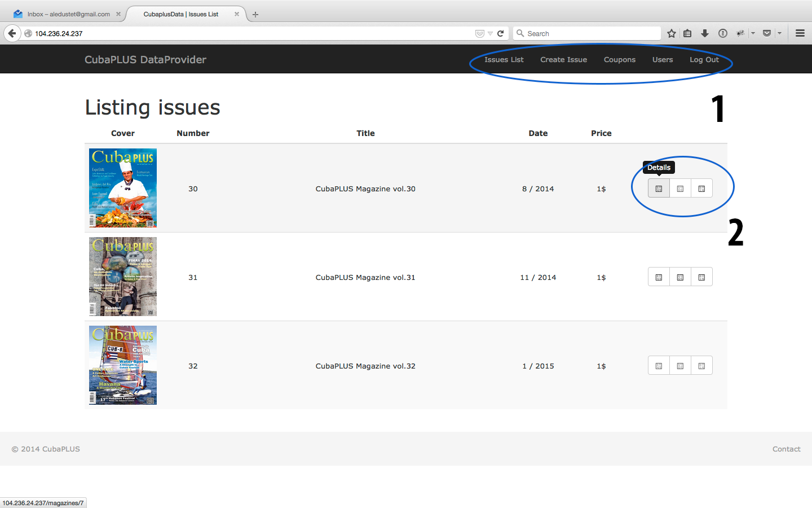The width and height of the screenshot is (812, 508).
Task: Click the title 'CubaPLUS Magazine vol.31'
Action: [365, 277]
